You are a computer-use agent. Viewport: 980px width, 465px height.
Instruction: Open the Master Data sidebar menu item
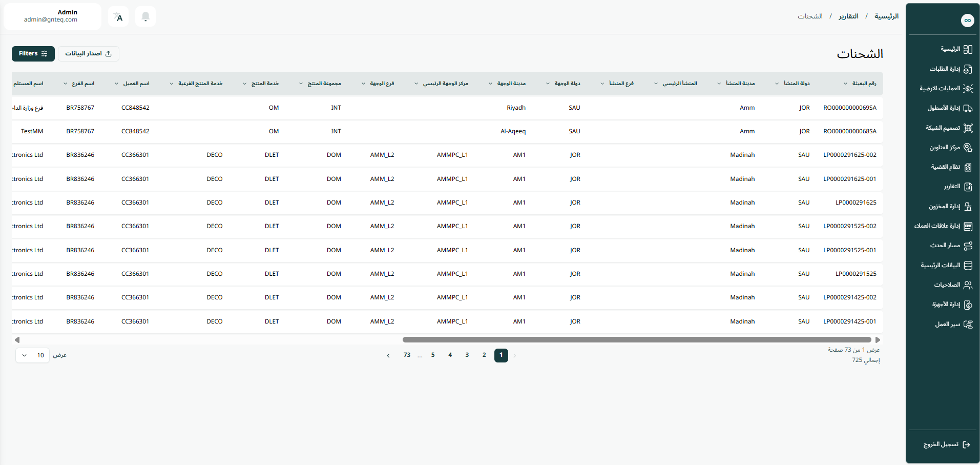(x=941, y=266)
